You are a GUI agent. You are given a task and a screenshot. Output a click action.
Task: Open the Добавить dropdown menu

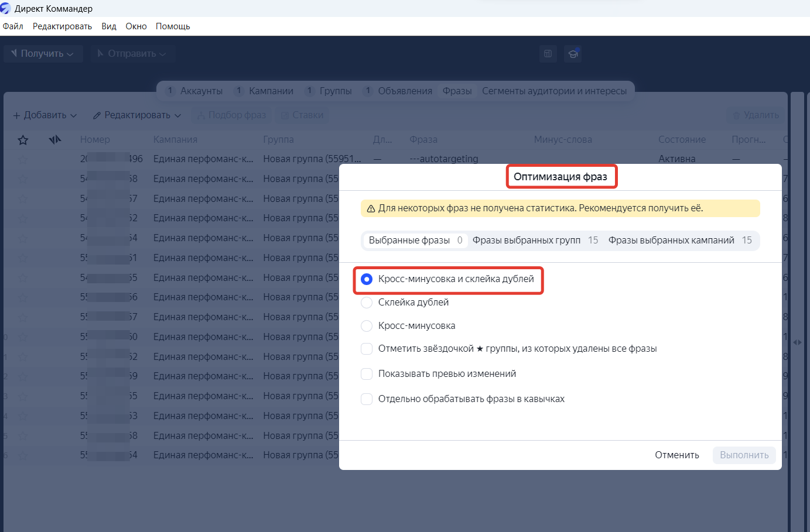pyautogui.click(x=45, y=115)
